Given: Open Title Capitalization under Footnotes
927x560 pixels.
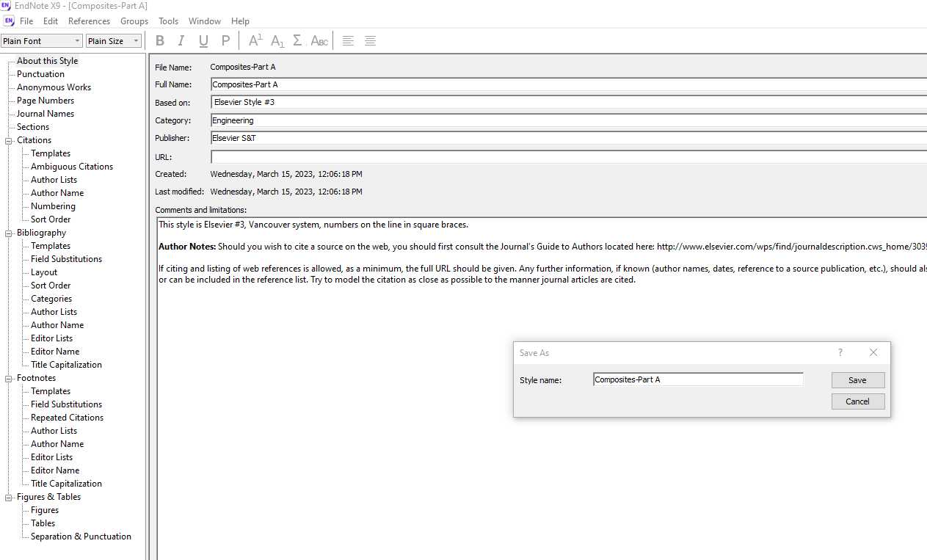Looking at the screenshot, I should 66,484.
